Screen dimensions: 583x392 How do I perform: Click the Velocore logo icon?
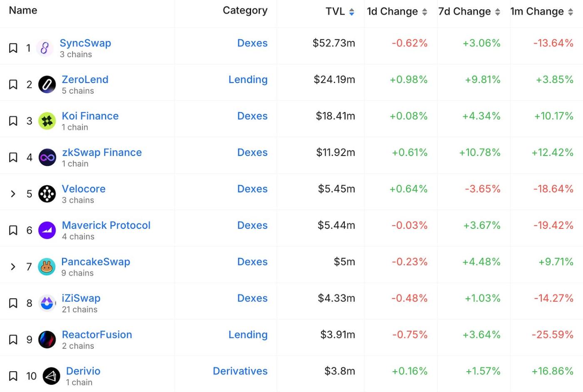tap(47, 194)
